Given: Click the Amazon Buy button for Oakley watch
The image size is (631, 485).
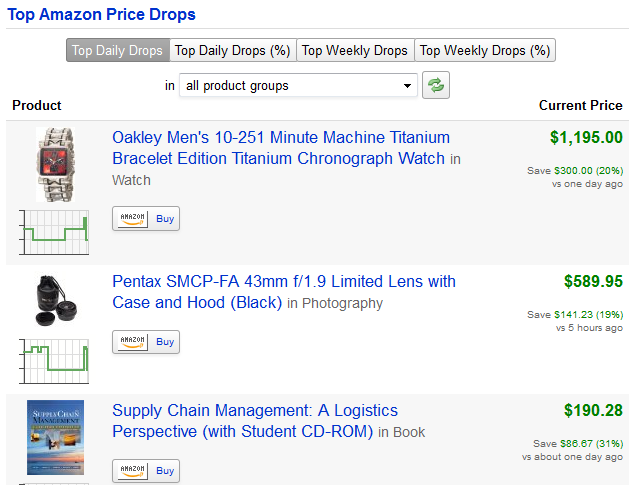Looking at the screenshot, I should (146, 219).
